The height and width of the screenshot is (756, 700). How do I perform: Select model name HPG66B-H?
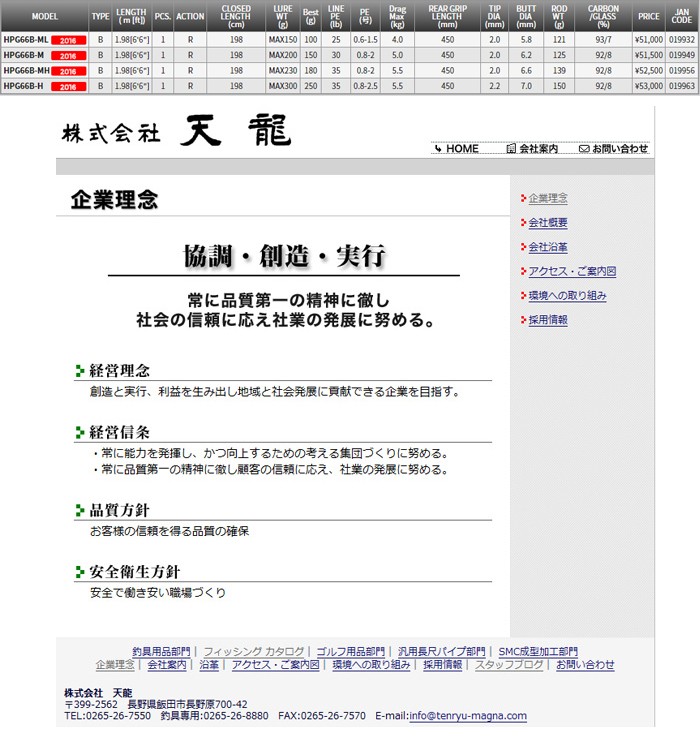coord(23,86)
